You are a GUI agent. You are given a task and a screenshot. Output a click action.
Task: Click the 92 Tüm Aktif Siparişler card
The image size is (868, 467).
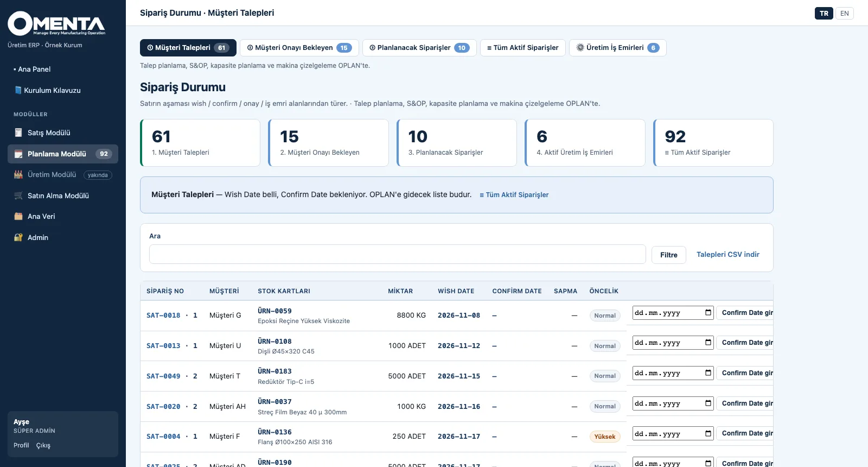coord(713,143)
